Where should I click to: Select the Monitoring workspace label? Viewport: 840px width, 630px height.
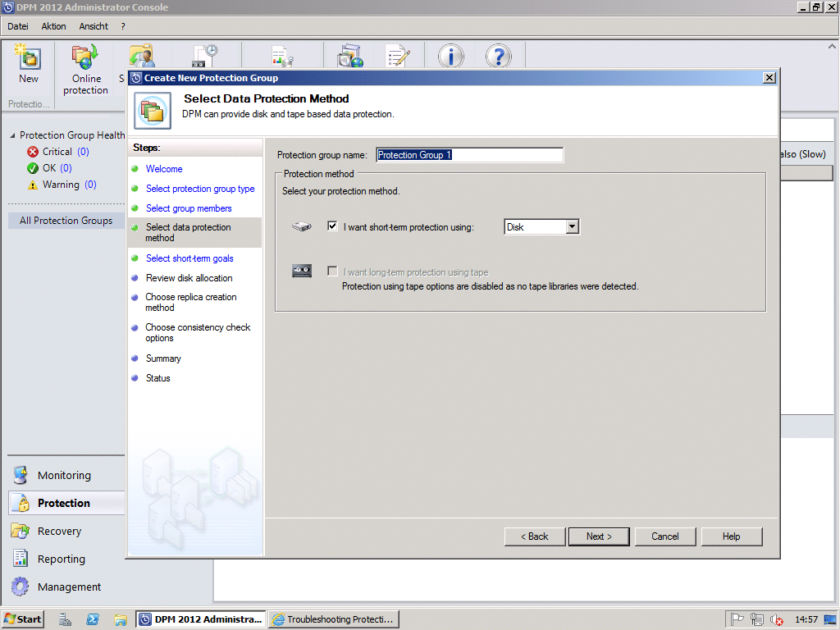[x=64, y=475]
